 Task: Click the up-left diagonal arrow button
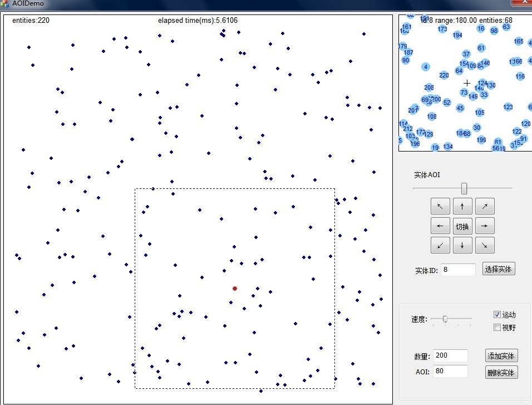pos(440,207)
